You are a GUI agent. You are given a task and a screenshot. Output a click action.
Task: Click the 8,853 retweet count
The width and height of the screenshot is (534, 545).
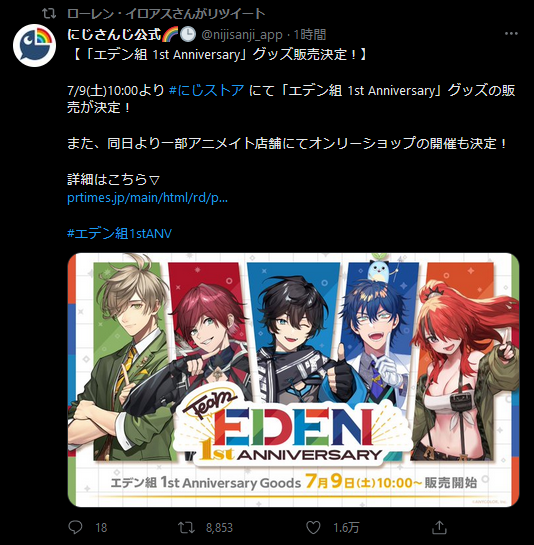pos(219,528)
